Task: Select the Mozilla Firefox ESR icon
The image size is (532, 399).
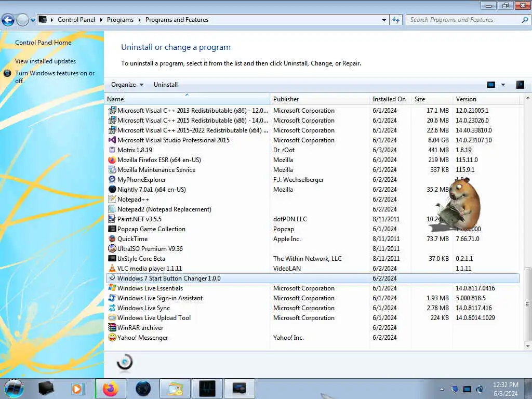Action: tap(112, 160)
